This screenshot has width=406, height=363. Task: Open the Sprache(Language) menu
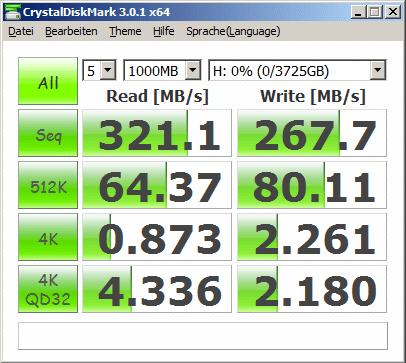(x=233, y=31)
